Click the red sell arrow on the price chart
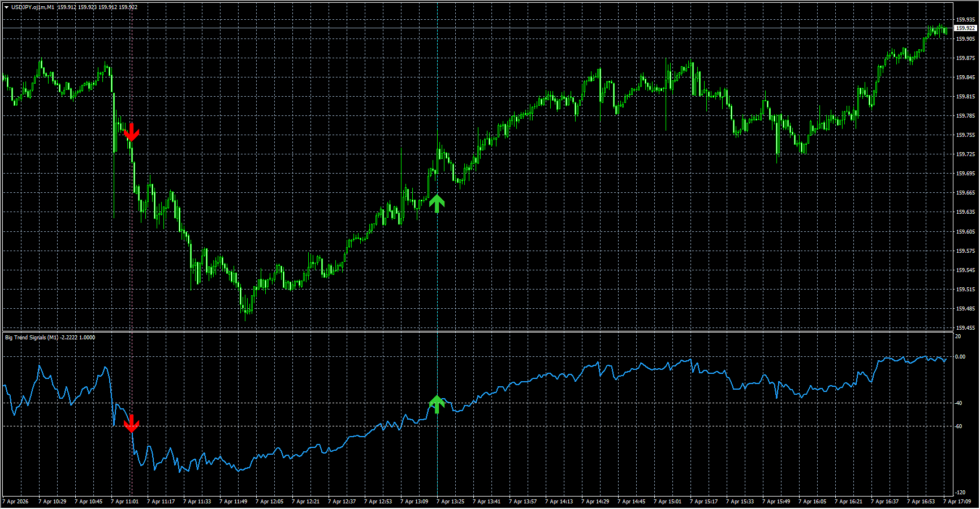Viewport: 980px width, 509px height. [131, 132]
